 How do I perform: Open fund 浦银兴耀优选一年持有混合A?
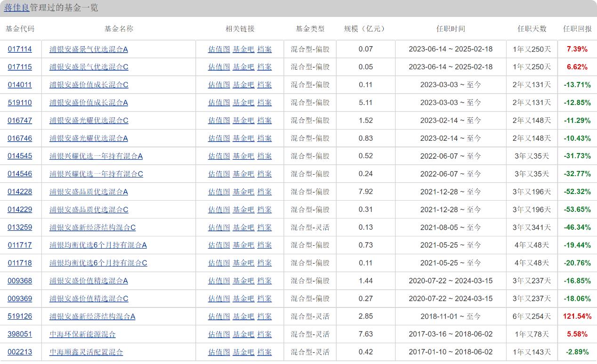96,156
